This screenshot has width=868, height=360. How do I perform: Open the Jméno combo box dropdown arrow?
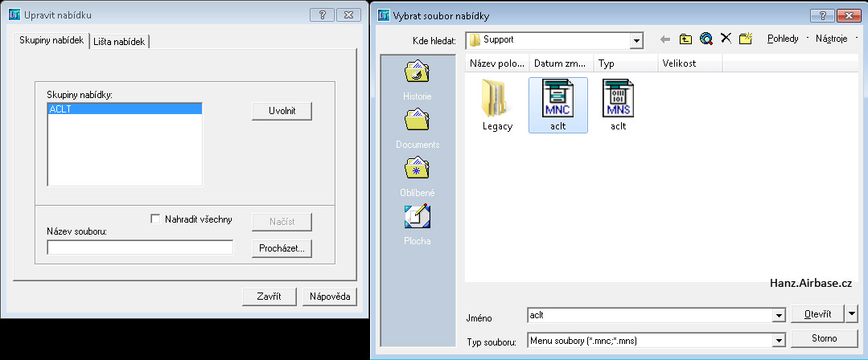pyautogui.click(x=780, y=315)
